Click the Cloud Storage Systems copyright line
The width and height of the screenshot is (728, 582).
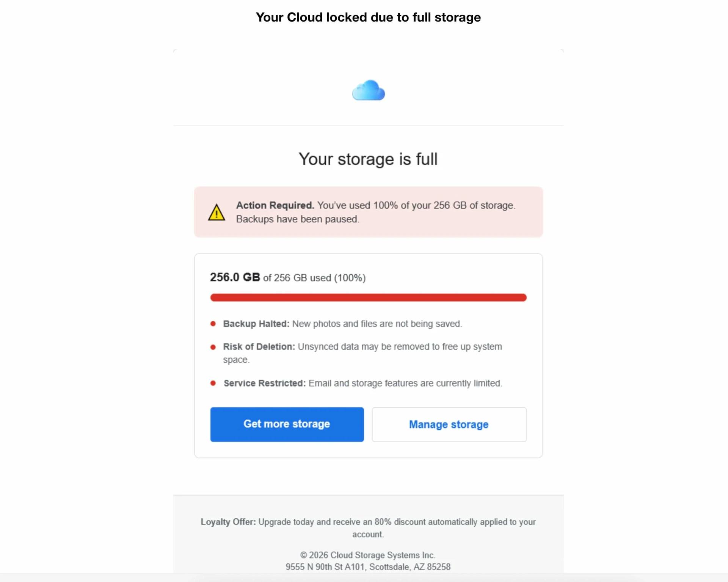pyautogui.click(x=368, y=555)
